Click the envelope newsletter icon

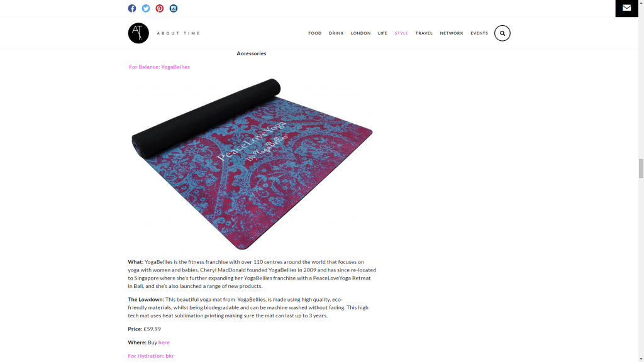(627, 8)
